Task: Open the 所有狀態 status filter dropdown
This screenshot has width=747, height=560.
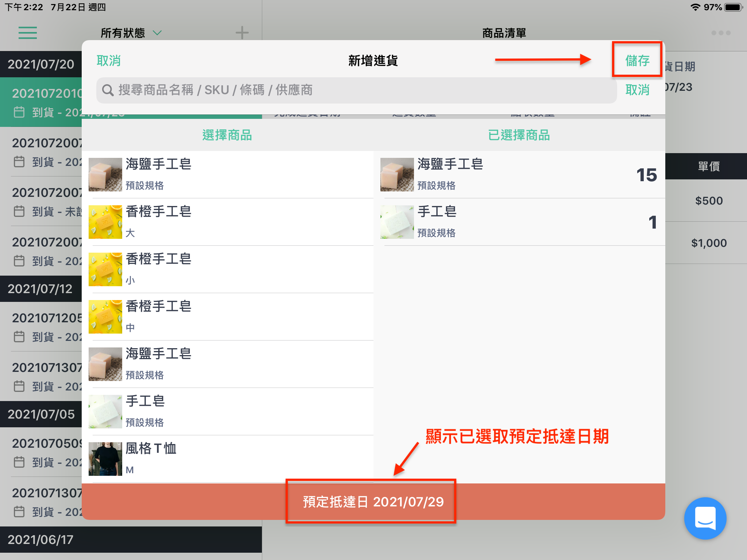Action: coord(131,33)
